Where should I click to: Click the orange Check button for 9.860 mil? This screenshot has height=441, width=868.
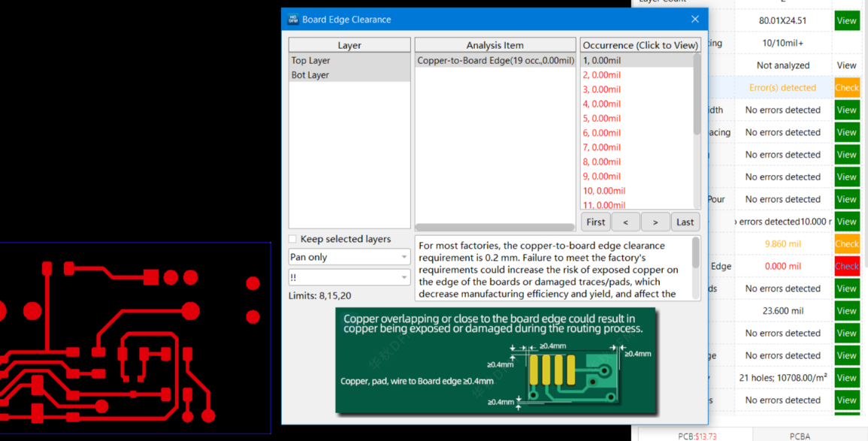[846, 243]
